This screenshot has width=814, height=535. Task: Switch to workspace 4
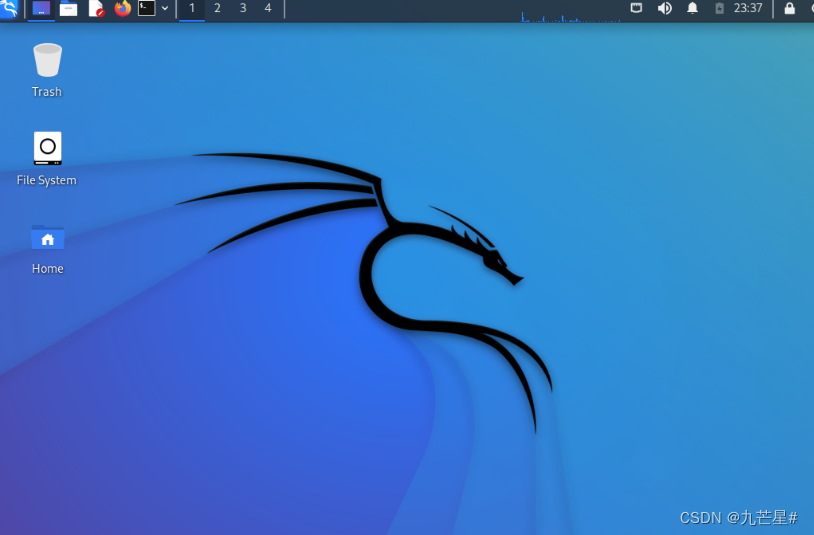pos(268,8)
